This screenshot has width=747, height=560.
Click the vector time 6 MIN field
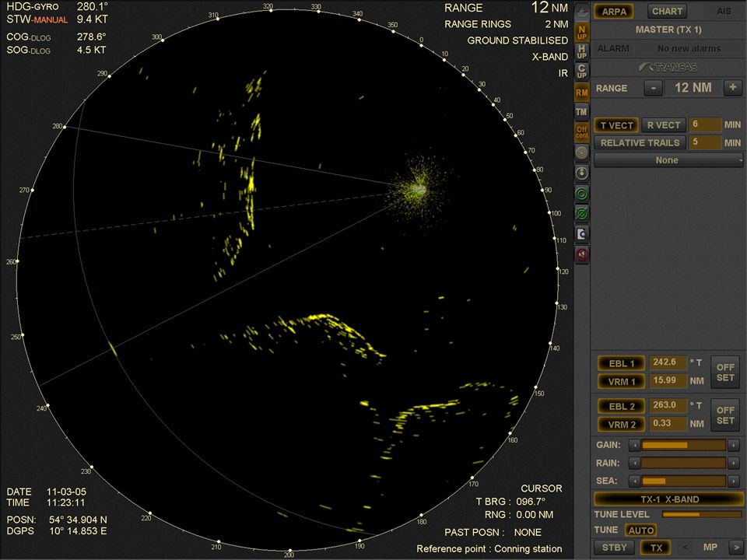click(705, 124)
